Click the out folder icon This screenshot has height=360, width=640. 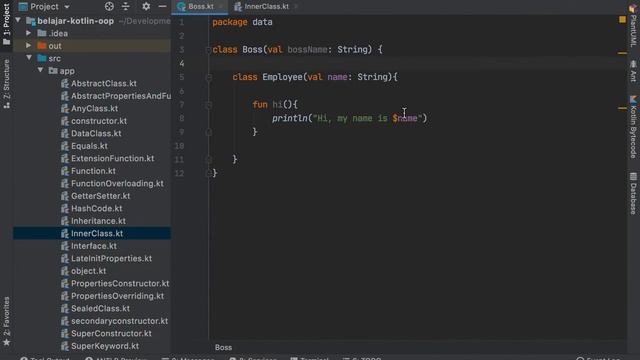[42, 45]
